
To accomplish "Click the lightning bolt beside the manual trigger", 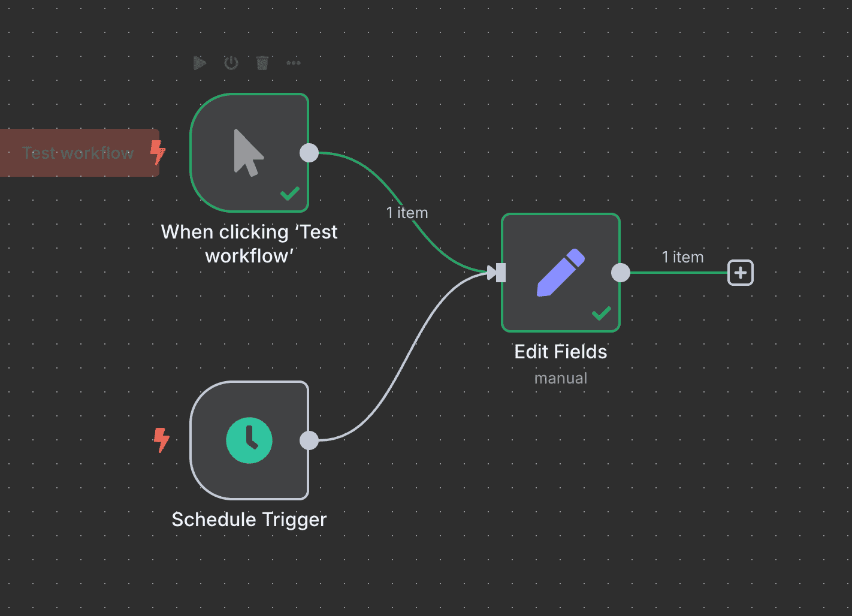I will pos(158,152).
